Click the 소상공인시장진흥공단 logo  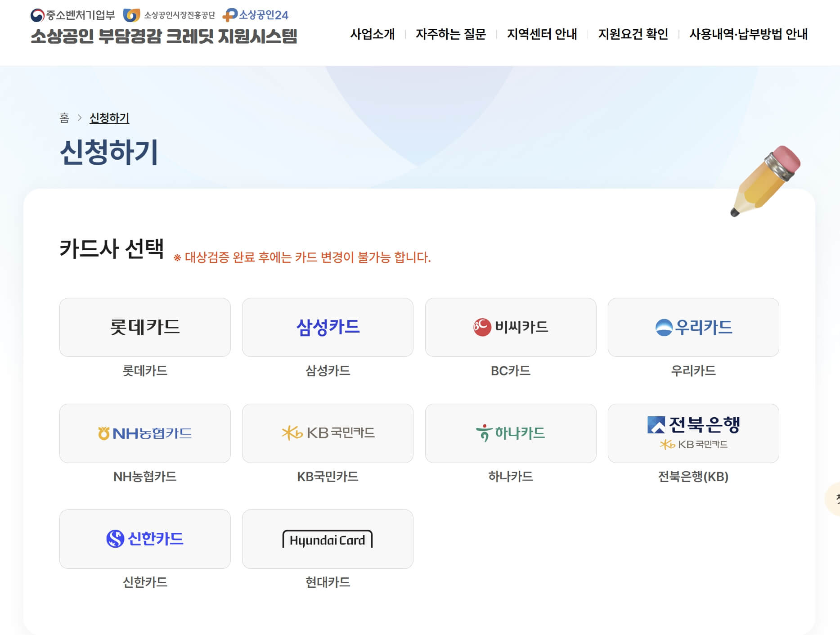click(169, 15)
